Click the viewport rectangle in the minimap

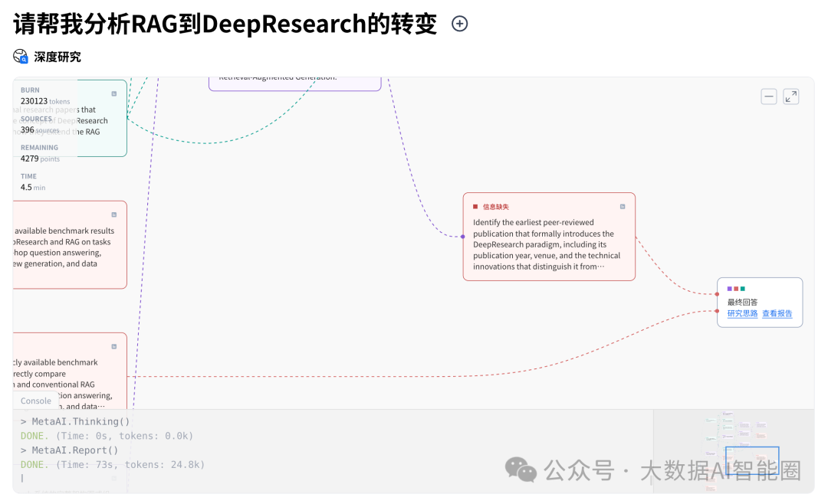point(752,460)
